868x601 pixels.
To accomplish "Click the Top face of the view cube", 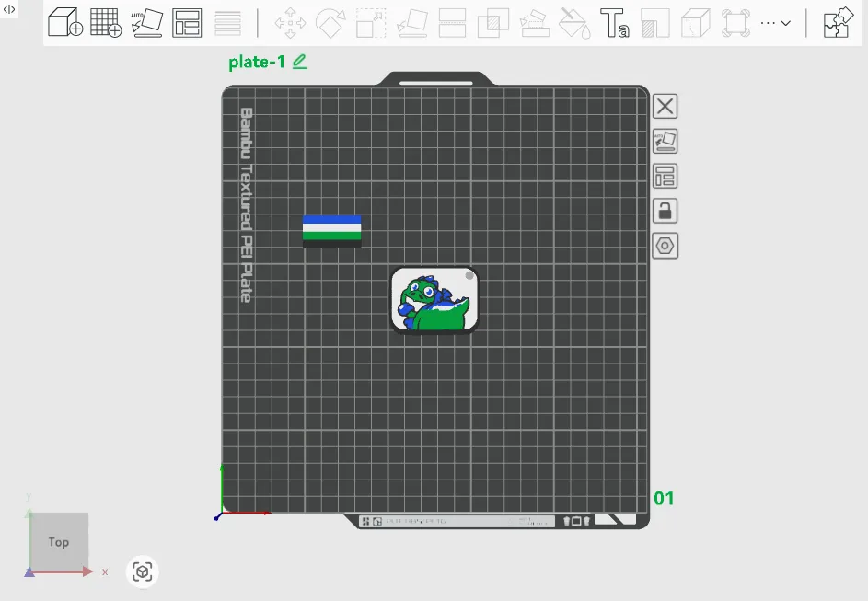I will point(59,542).
